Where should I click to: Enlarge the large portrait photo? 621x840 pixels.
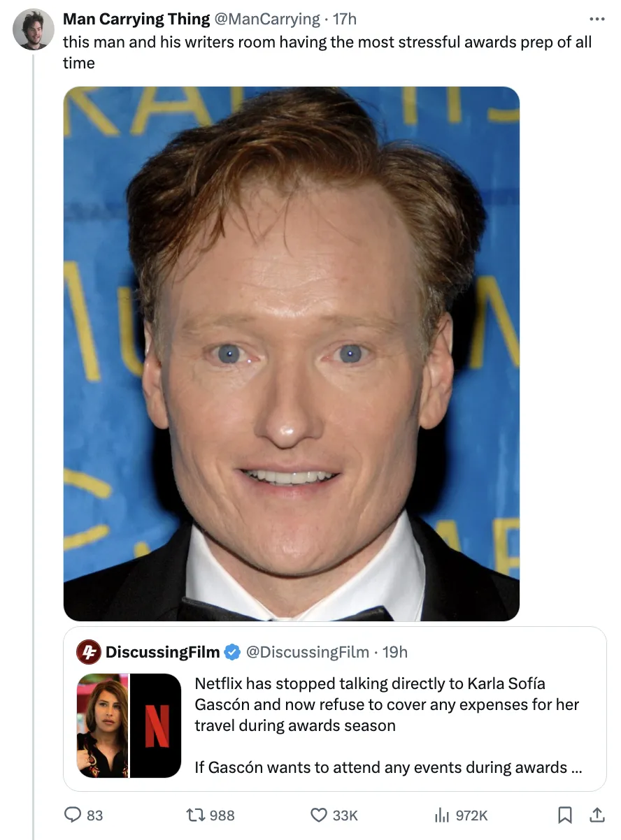tap(292, 354)
